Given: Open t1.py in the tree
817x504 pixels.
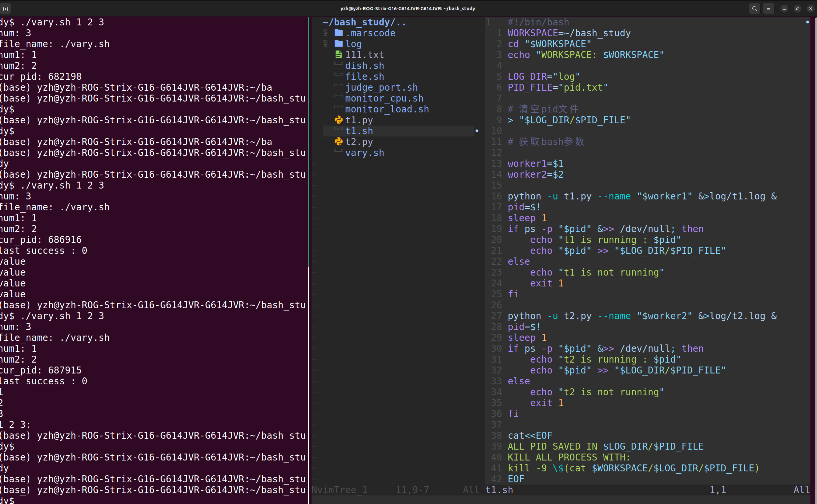Looking at the screenshot, I should point(359,120).
